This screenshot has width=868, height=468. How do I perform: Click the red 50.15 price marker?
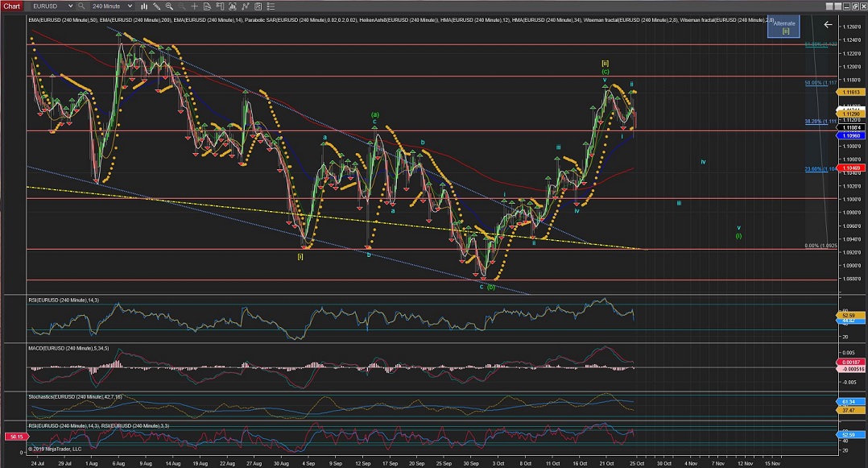15,436
